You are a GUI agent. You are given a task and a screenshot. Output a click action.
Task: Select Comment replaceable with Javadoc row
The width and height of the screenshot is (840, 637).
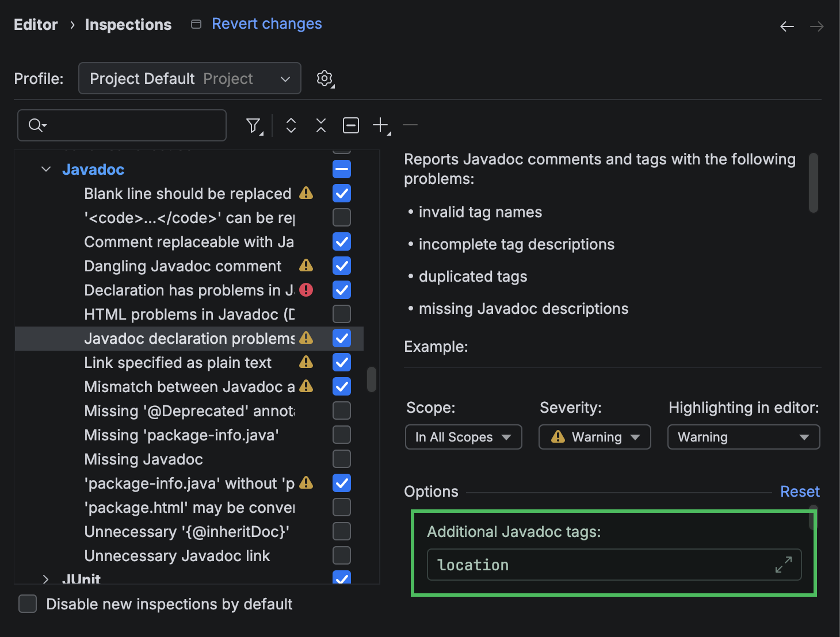pyautogui.click(x=189, y=242)
